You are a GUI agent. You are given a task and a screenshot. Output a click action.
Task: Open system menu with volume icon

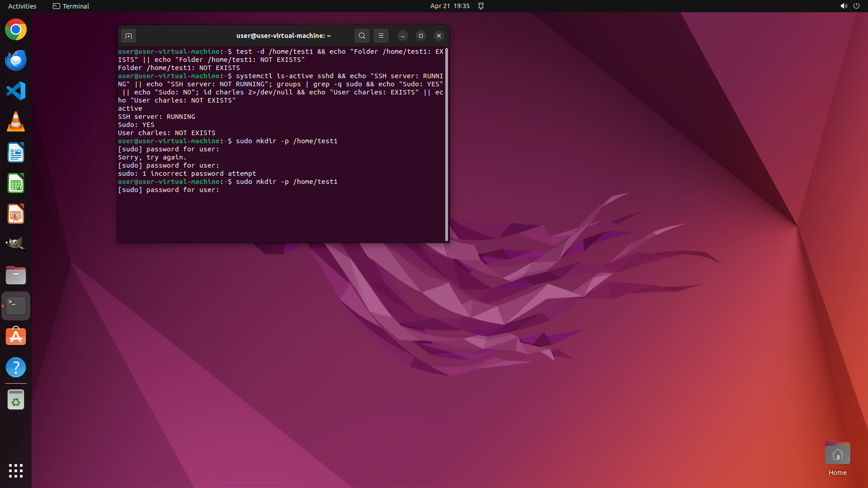tap(844, 6)
